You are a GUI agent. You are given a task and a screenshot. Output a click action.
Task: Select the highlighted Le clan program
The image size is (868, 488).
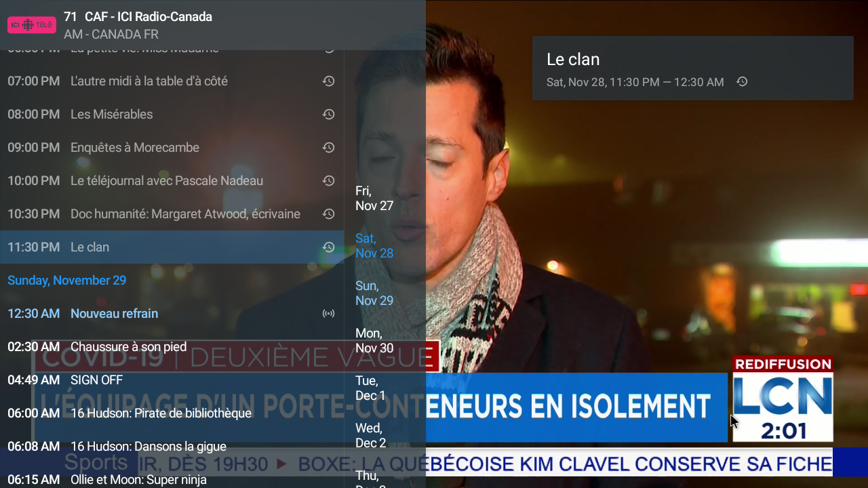(x=172, y=247)
